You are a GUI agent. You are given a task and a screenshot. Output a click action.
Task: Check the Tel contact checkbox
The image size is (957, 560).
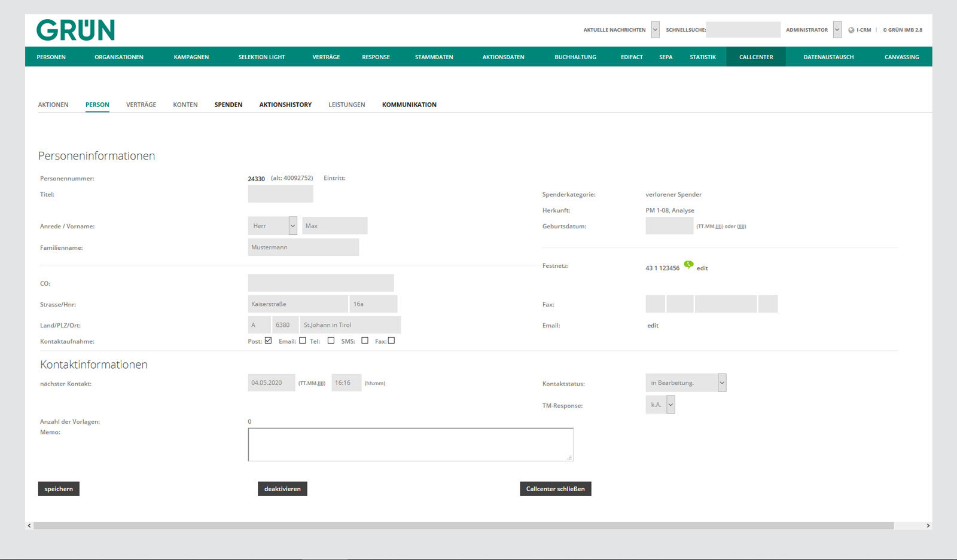tap(331, 341)
